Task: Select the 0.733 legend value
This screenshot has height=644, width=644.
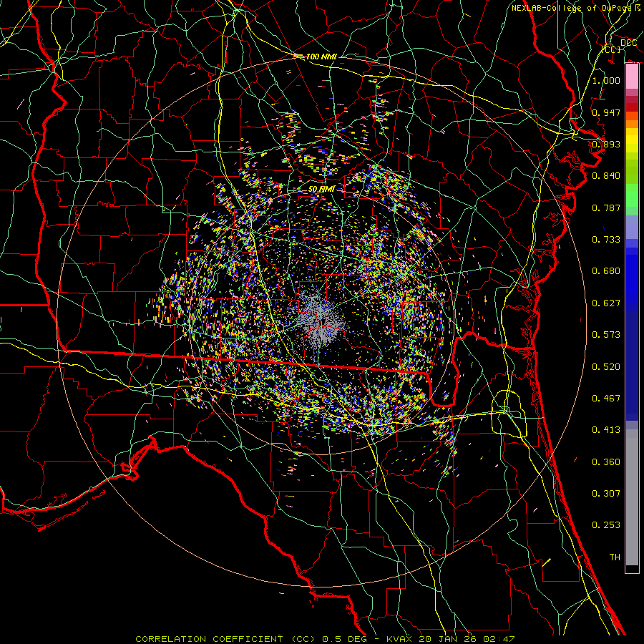Action: click(x=606, y=239)
